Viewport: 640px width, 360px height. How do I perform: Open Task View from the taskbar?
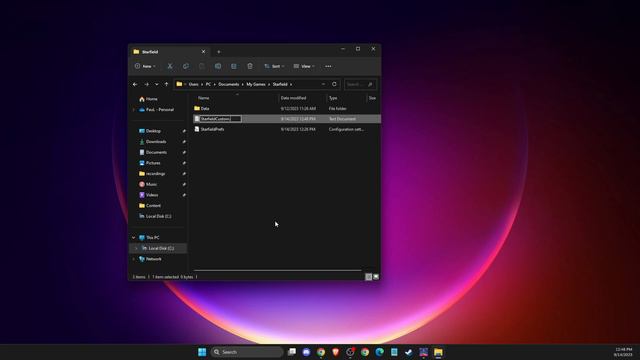point(291,352)
